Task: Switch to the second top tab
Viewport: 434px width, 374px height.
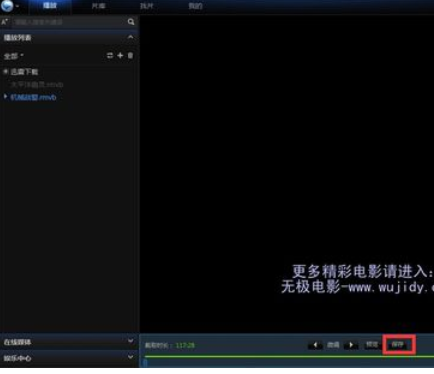Action: pyautogui.click(x=98, y=6)
